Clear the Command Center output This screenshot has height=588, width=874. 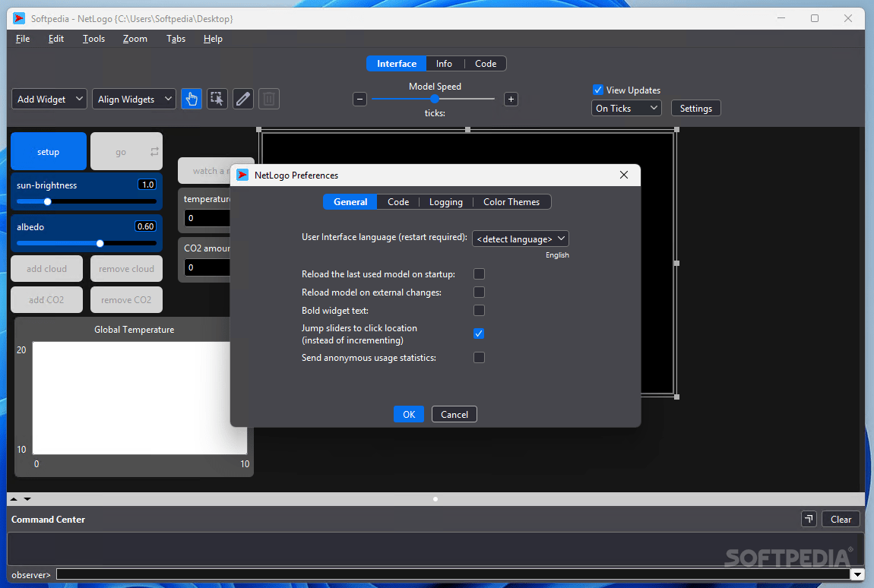(x=841, y=519)
